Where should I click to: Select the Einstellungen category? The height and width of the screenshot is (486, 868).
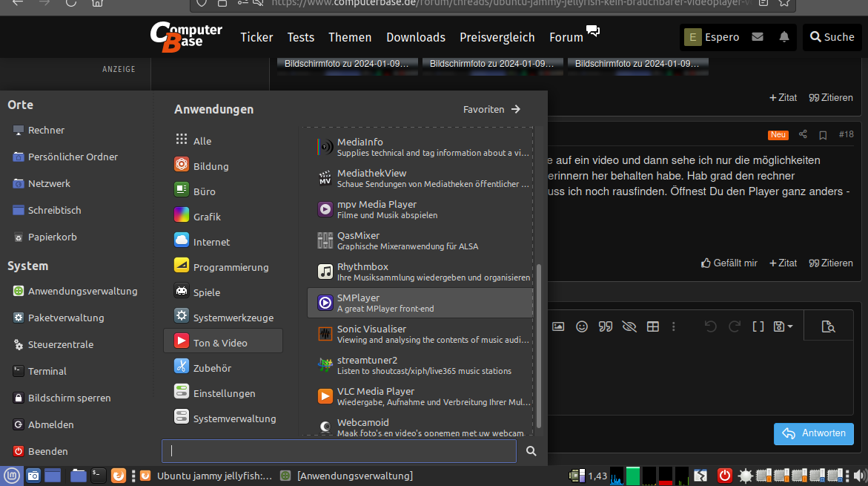[x=223, y=393]
